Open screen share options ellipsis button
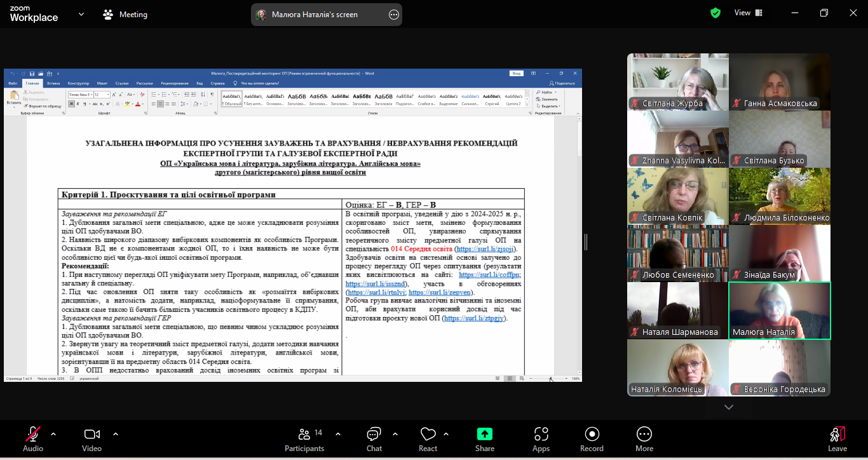Screen dimensions: 868x460 click(x=393, y=15)
